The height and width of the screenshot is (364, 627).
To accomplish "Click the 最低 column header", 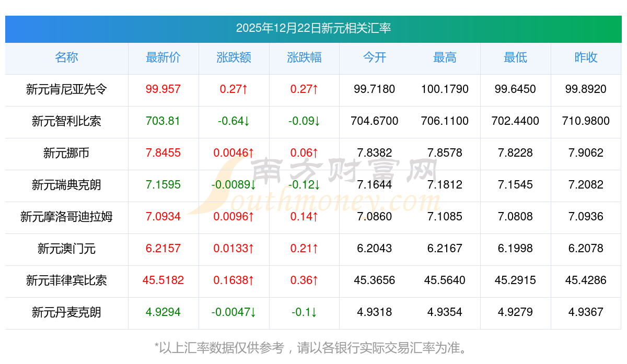I will click(515, 57).
